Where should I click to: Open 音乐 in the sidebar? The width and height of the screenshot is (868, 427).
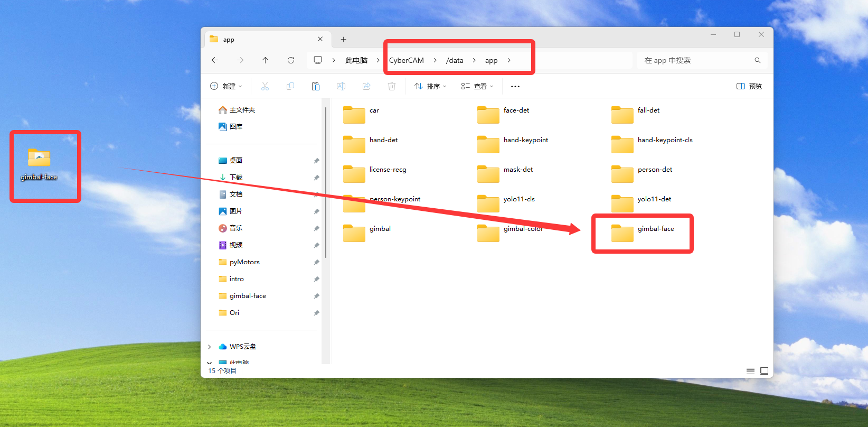(231, 228)
